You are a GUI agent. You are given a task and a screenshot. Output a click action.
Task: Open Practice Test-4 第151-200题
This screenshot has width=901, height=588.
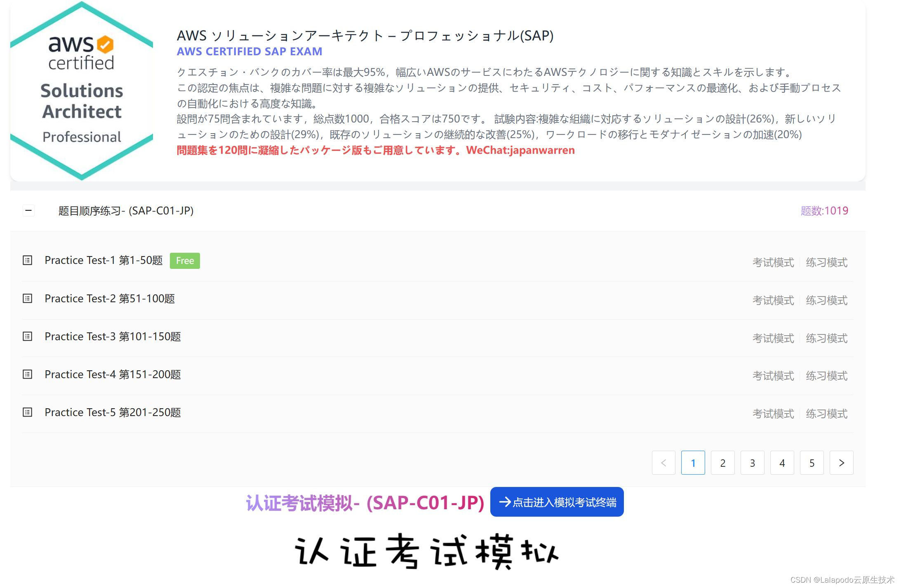(113, 374)
